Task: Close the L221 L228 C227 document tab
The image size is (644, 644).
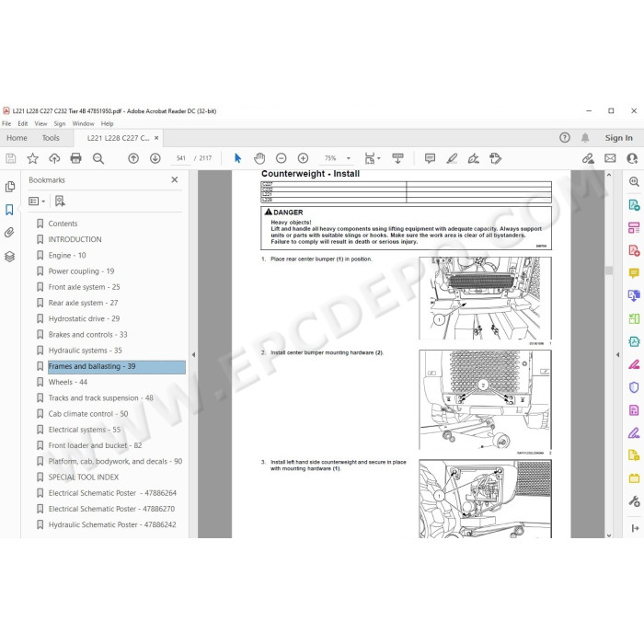Action: (x=156, y=138)
